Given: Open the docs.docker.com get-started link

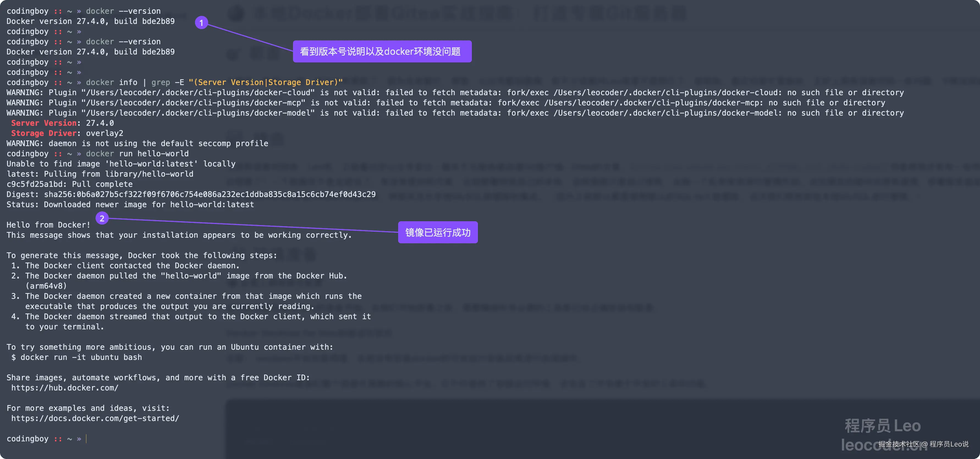Looking at the screenshot, I should [95, 418].
